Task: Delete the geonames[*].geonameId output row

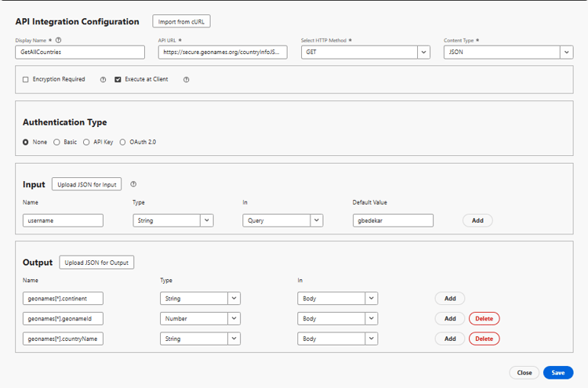Action: (485, 319)
